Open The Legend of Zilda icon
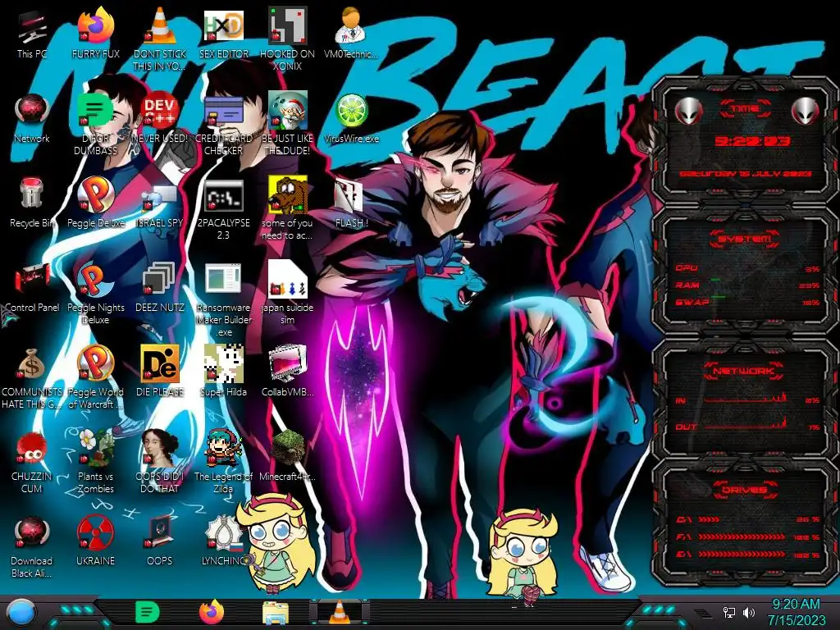The width and height of the screenshot is (840, 630). pyautogui.click(x=224, y=461)
